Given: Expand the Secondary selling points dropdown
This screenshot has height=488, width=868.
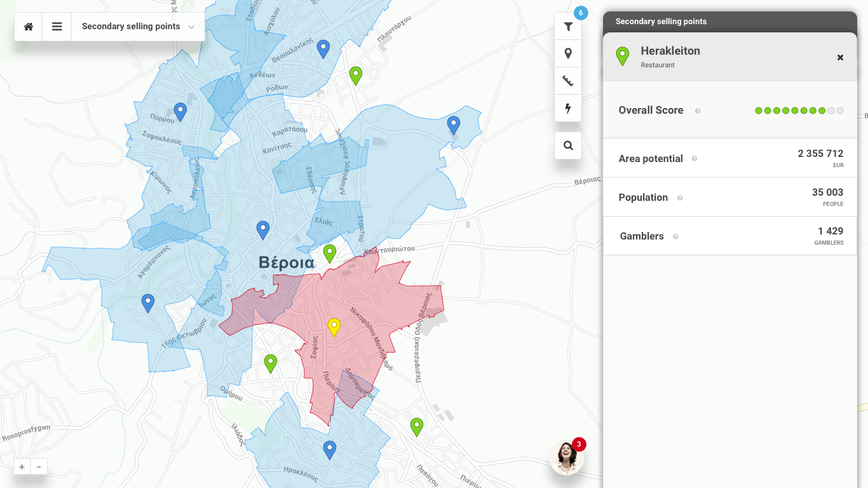Looking at the screenshot, I should pos(138,27).
